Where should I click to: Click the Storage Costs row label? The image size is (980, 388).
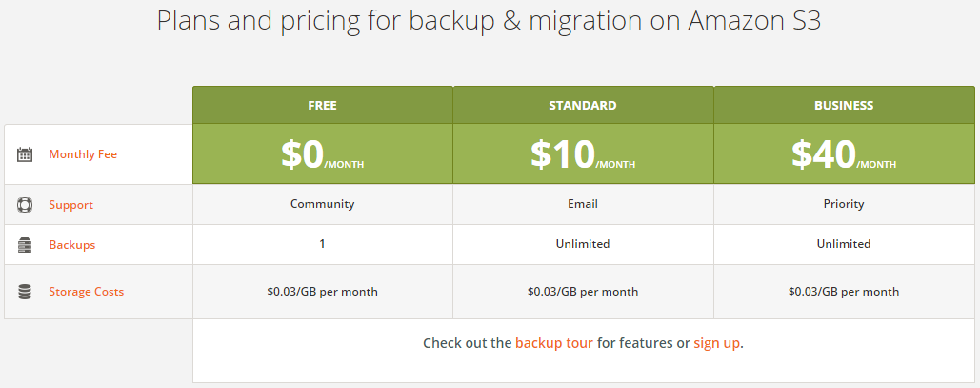click(x=87, y=292)
